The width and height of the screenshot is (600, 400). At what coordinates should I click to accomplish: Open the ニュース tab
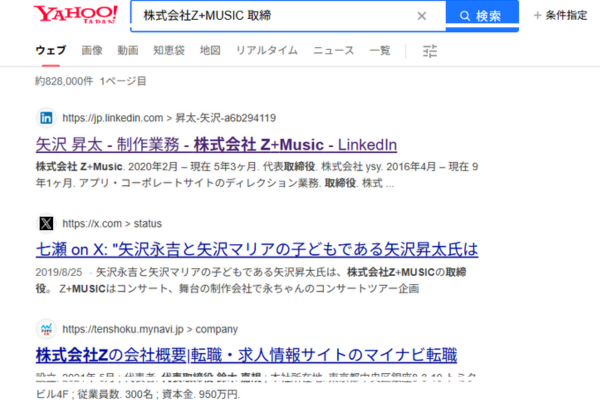coord(334,50)
